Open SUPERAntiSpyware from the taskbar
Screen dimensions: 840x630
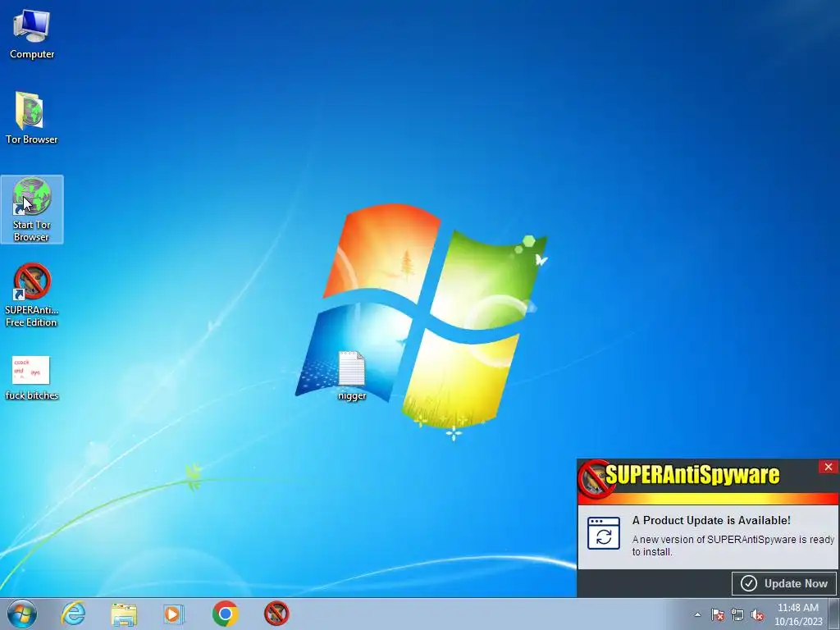click(276, 614)
